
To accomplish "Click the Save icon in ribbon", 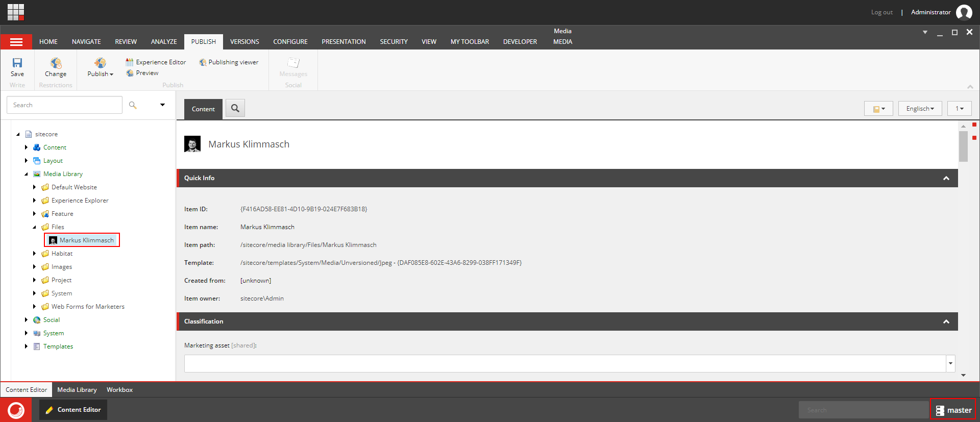I will tap(17, 63).
